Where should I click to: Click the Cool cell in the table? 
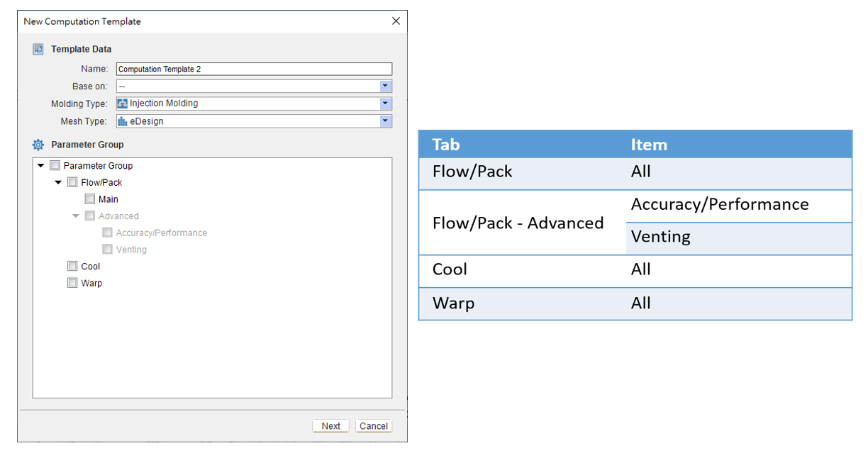(523, 271)
